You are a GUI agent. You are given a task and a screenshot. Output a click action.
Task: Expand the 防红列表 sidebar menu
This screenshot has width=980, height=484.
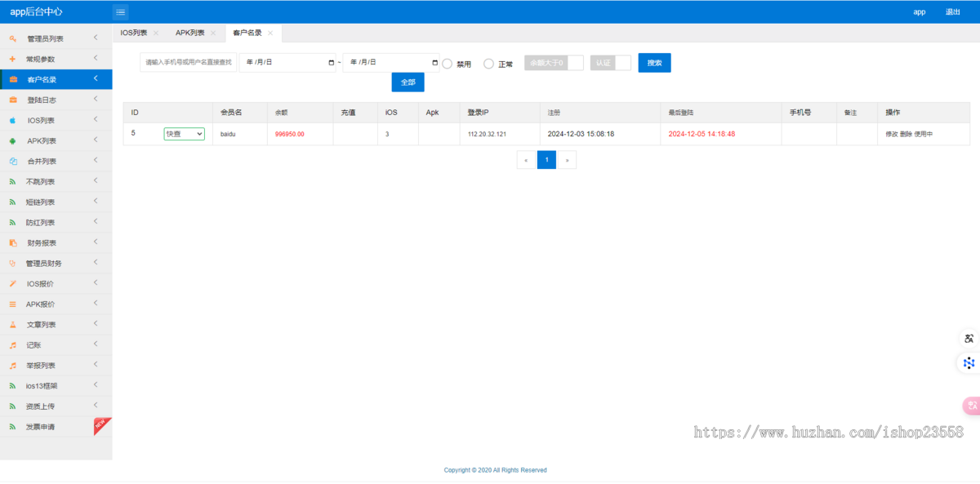pyautogui.click(x=56, y=222)
